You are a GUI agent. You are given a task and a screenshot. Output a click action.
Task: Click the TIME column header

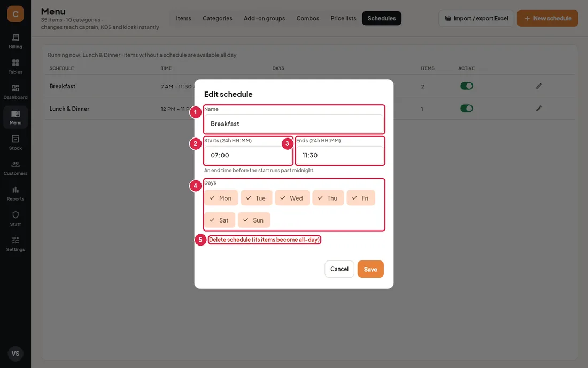tap(166, 68)
